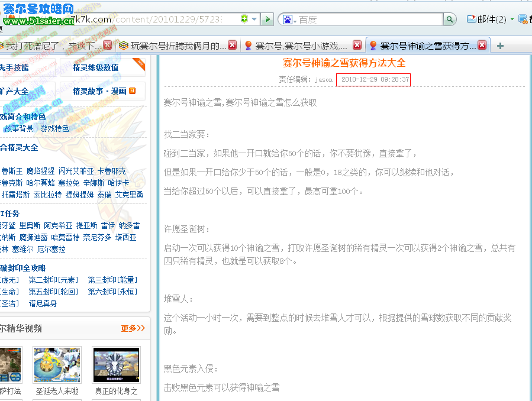
Task: Open the 里奥斯 task link
Action: click(x=30, y=226)
